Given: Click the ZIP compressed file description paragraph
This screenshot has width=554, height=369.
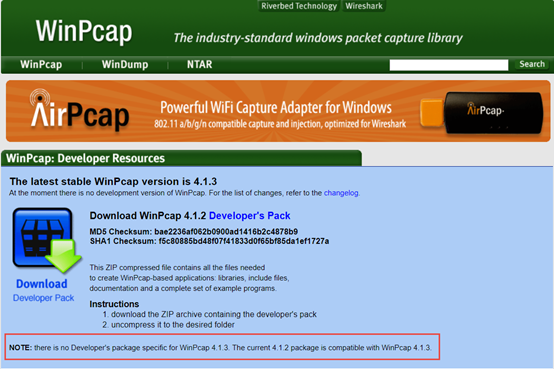Looking at the screenshot, I should pyautogui.click(x=189, y=278).
